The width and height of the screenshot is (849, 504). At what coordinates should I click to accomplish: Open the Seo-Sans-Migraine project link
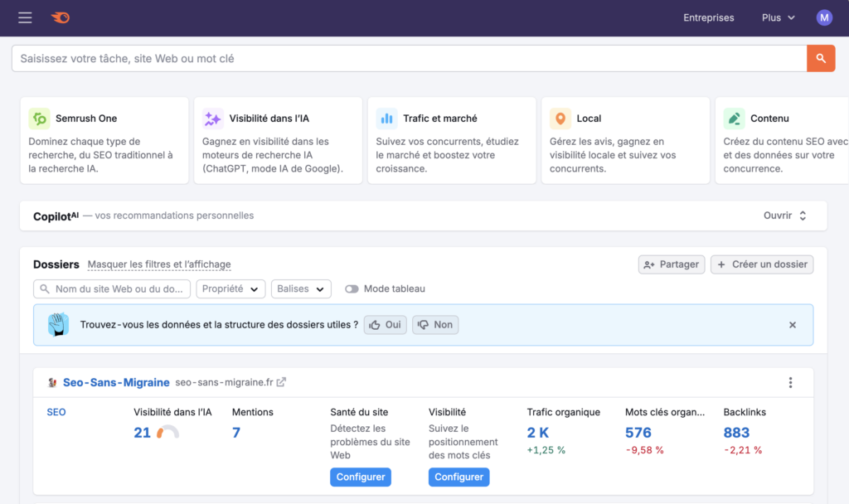point(116,383)
